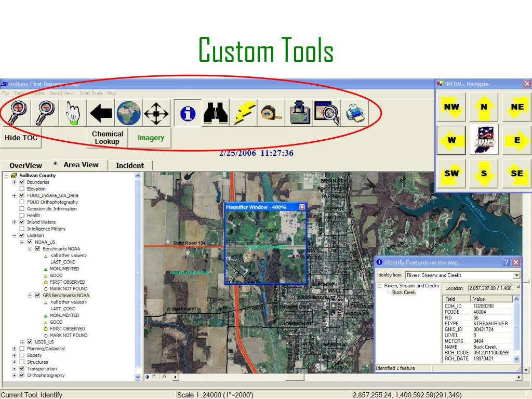Click the Field column header
Image resolution: width=532 pixels, height=399 pixels.
pos(457,299)
